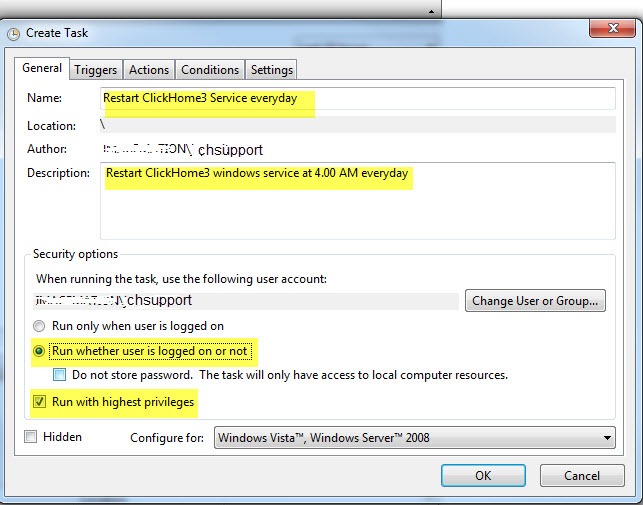
Task: Switch to the General tab
Action: pos(41,69)
